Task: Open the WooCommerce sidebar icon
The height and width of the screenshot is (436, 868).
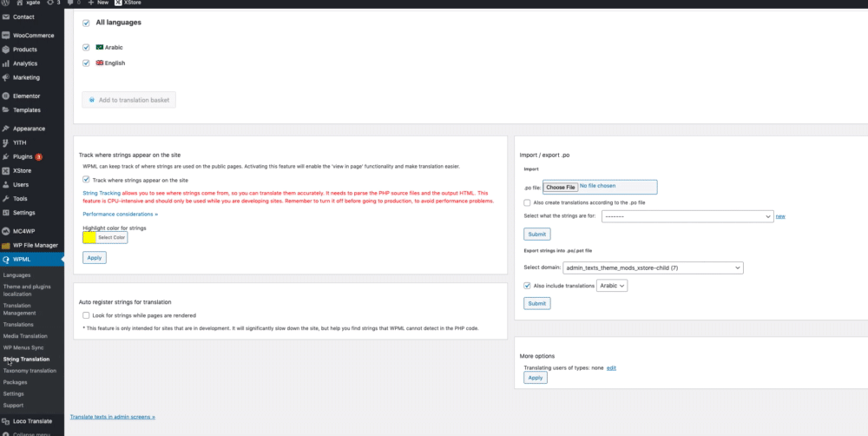Action: [x=5, y=36]
